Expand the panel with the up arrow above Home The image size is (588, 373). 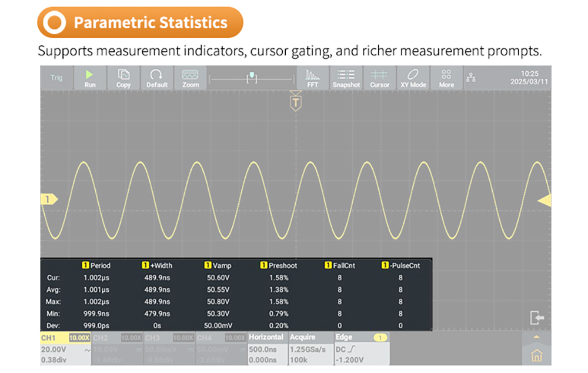[535, 337]
